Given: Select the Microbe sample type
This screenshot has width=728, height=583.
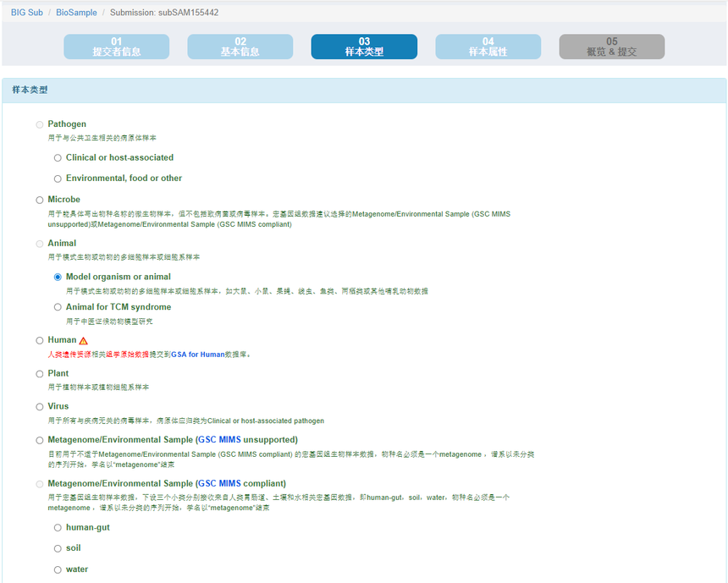Looking at the screenshot, I should tap(39, 199).
